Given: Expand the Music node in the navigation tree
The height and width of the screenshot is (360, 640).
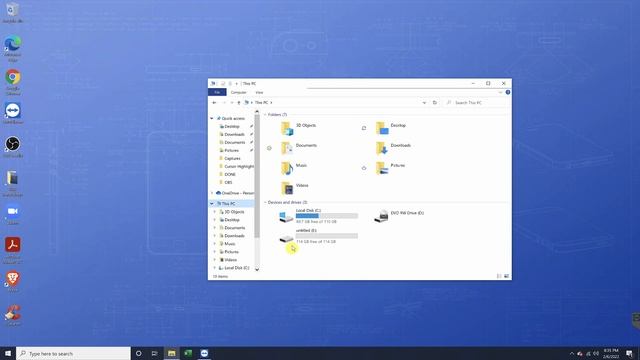Looking at the screenshot, I should (x=215, y=244).
